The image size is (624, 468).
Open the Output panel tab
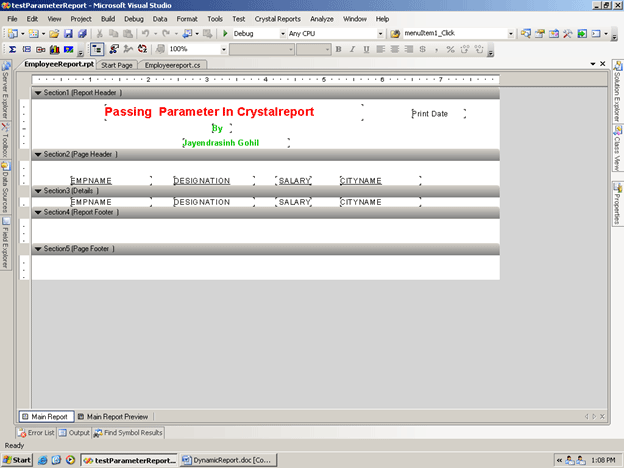point(74,433)
